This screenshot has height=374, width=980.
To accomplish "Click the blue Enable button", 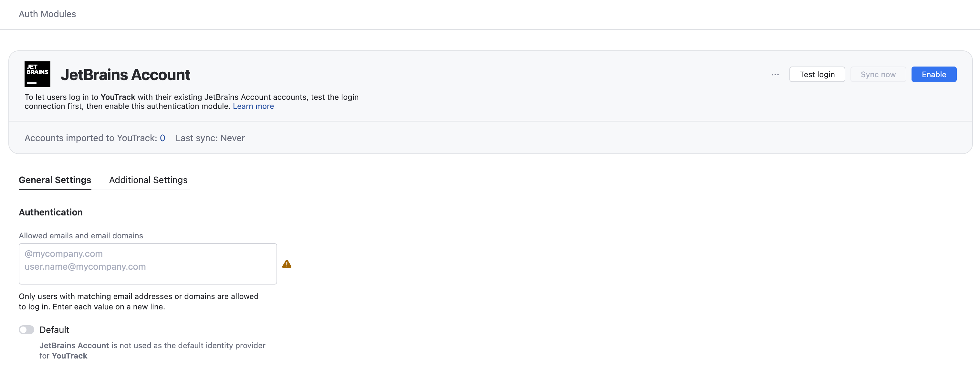I will [x=933, y=75].
